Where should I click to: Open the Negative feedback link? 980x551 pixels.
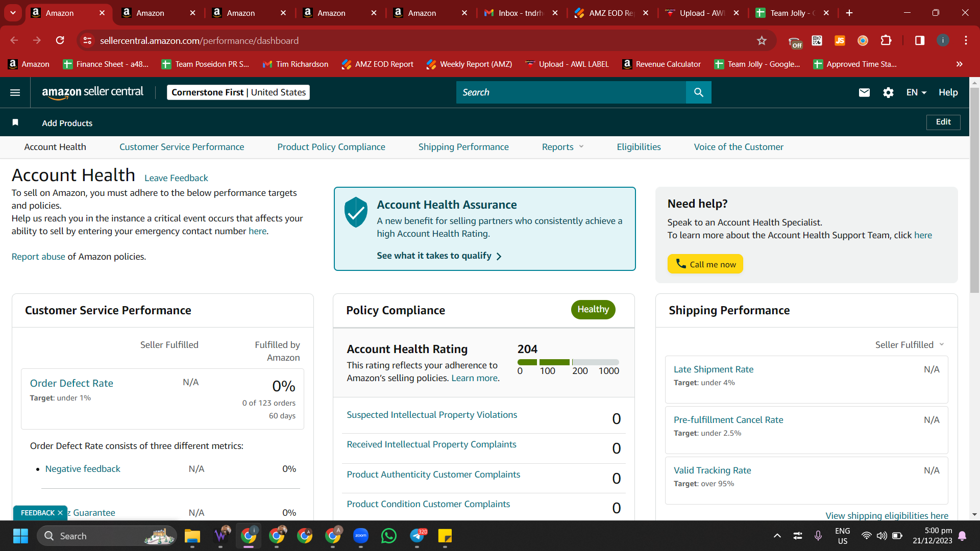(x=83, y=469)
